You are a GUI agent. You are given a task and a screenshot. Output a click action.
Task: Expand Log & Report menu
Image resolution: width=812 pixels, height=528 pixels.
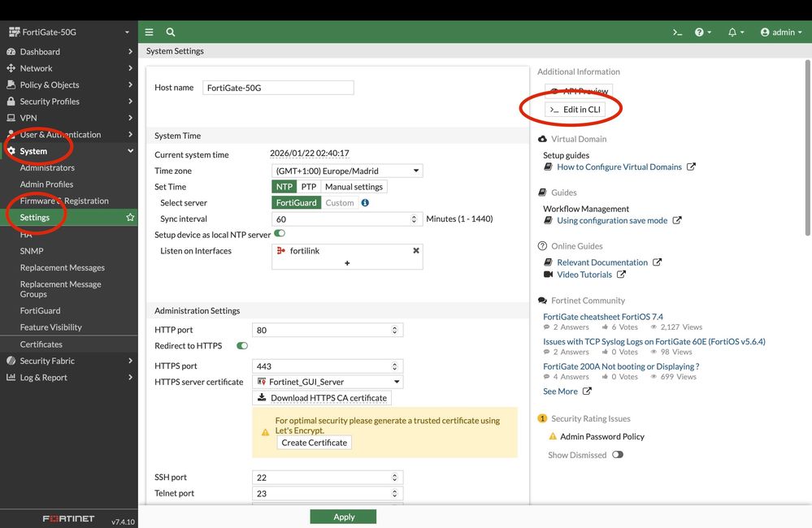pyautogui.click(x=69, y=378)
